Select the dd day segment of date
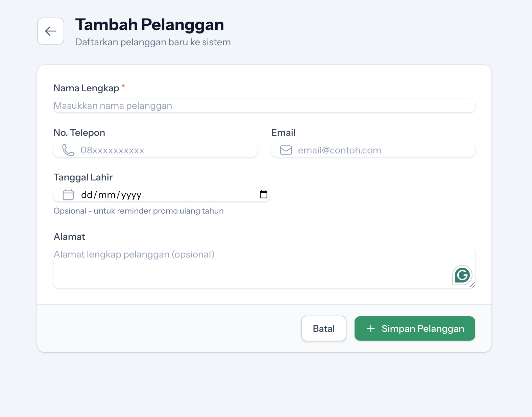Image resolution: width=532 pixels, height=417 pixels. [x=87, y=195]
